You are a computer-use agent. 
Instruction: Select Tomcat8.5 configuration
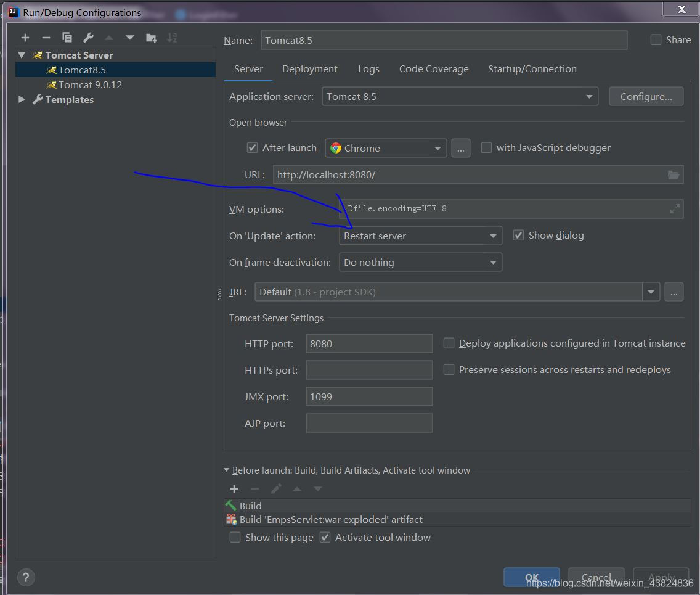(115, 70)
